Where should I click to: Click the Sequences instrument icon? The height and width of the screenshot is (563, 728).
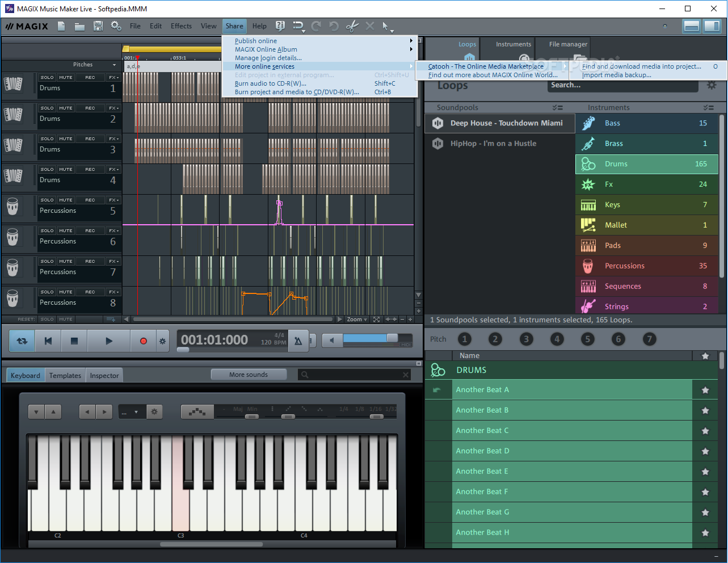(588, 287)
